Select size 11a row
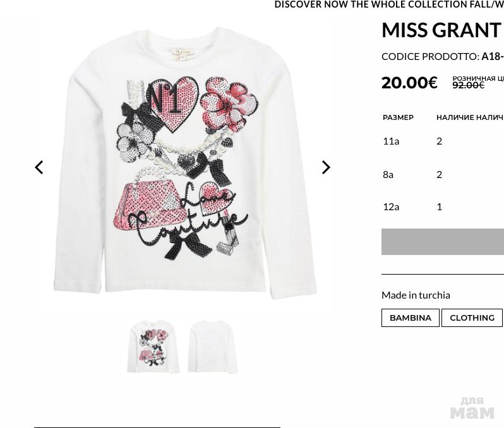This screenshot has width=504, height=428. pos(443,141)
